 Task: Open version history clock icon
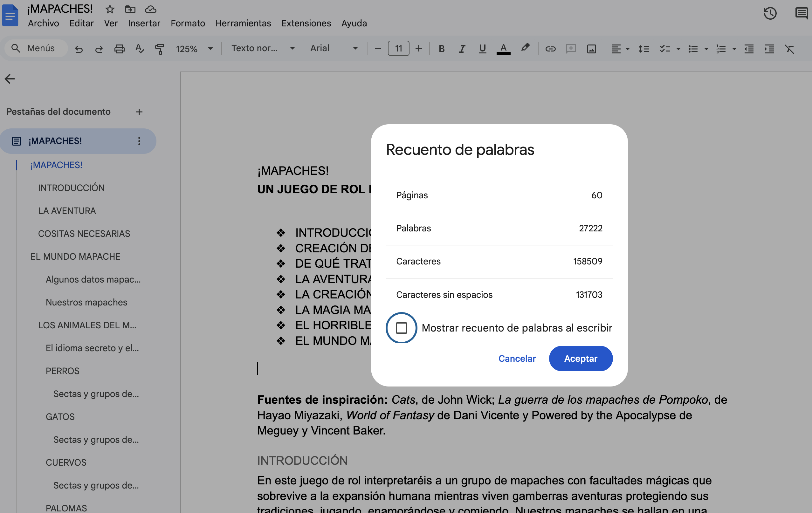(x=770, y=13)
